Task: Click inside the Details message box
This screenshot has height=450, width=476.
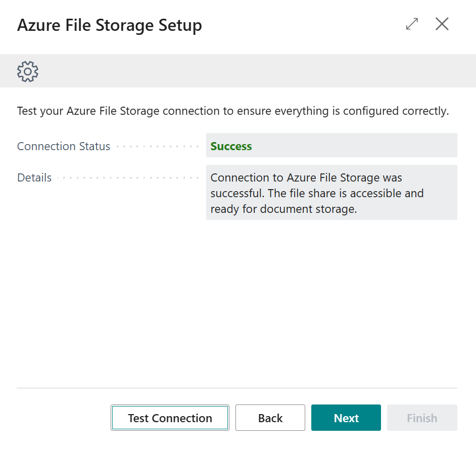Action: pyautogui.click(x=331, y=193)
